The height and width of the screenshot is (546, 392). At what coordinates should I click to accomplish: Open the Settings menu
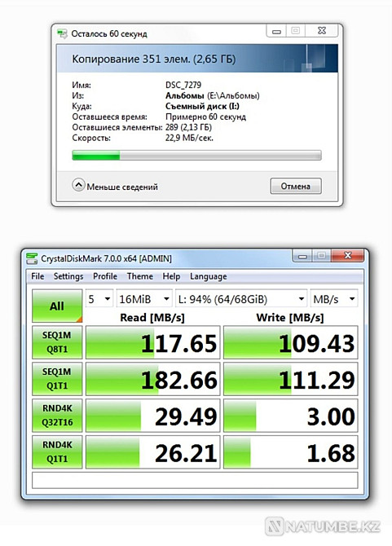pos(68,276)
